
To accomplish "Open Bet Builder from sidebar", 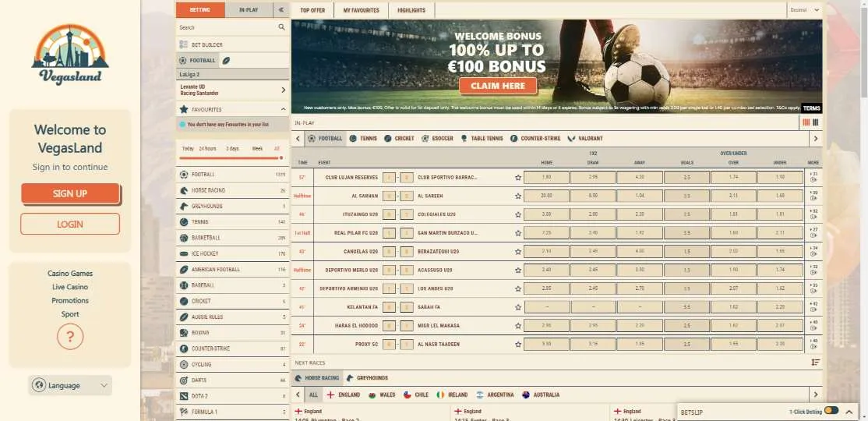I will tap(232, 44).
